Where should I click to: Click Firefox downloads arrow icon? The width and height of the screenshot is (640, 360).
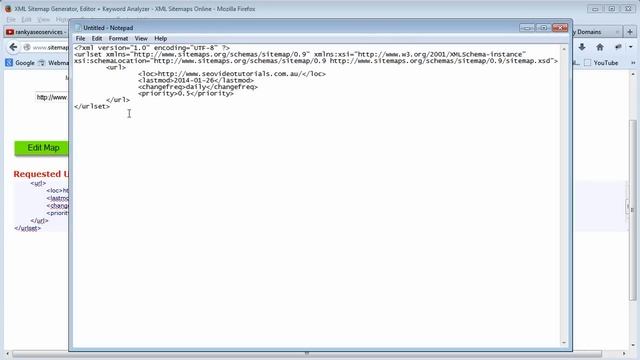click(582, 47)
